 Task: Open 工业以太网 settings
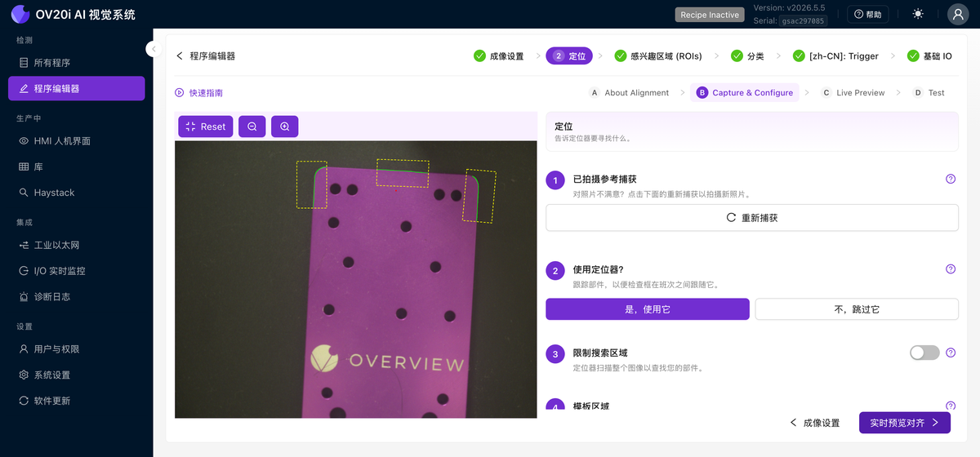coord(77,245)
